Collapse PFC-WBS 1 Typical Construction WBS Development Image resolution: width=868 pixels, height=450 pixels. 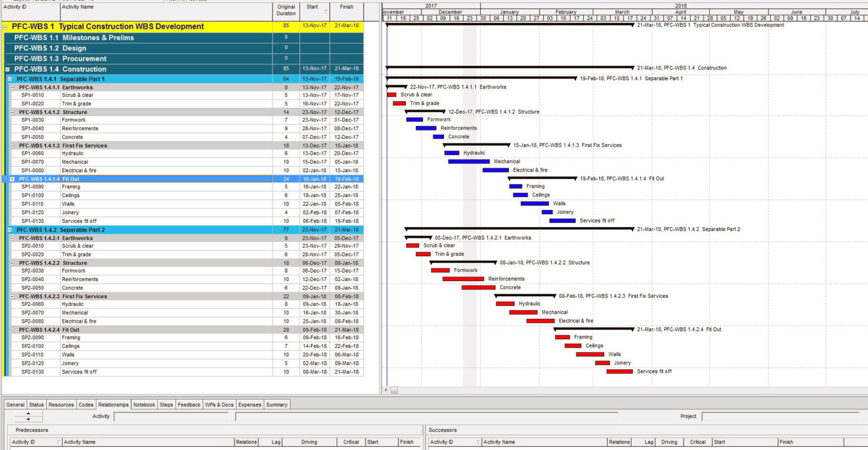pos(6,27)
